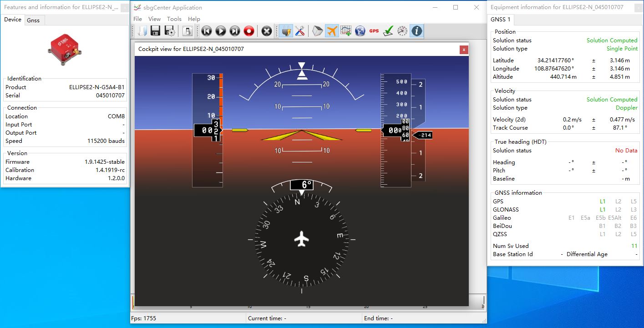Click the Doppler solution type text
644x328 pixels.
coord(626,108)
